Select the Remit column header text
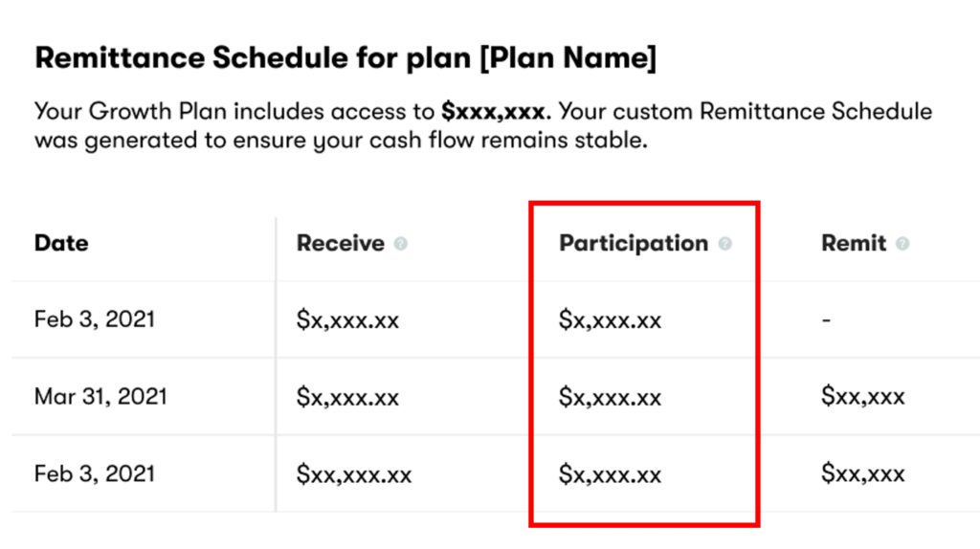980x549 pixels. tap(854, 243)
